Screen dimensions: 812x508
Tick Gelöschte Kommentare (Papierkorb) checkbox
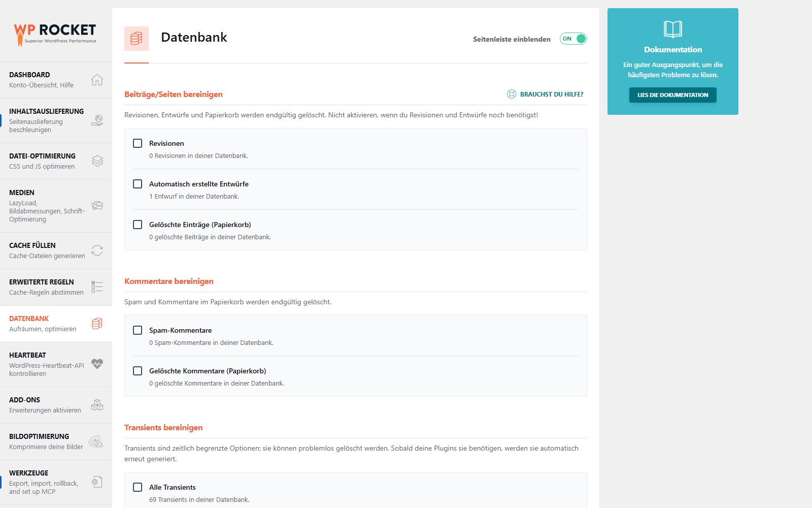[x=138, y=371]
